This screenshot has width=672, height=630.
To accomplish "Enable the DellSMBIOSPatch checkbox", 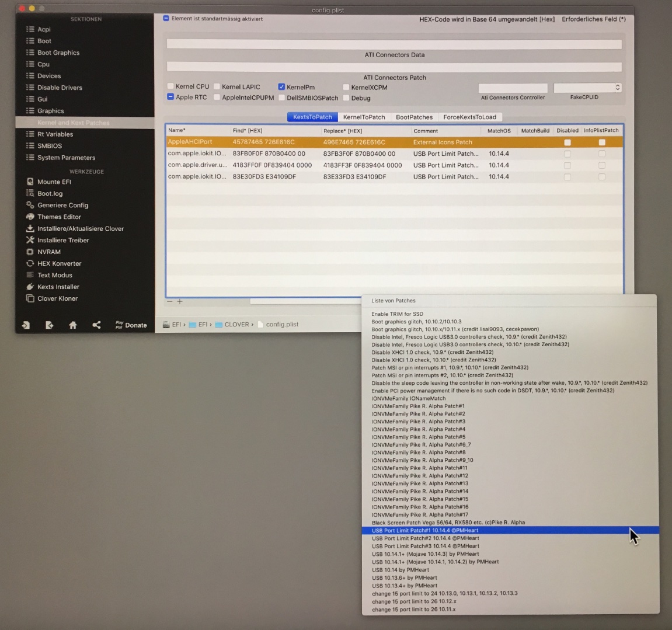I will click(x=281, y=98).
